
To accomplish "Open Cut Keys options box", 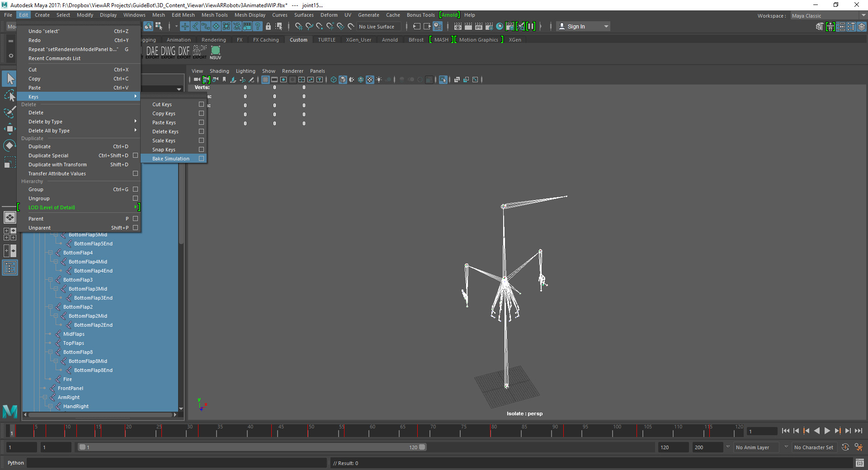I will [201, 104].
